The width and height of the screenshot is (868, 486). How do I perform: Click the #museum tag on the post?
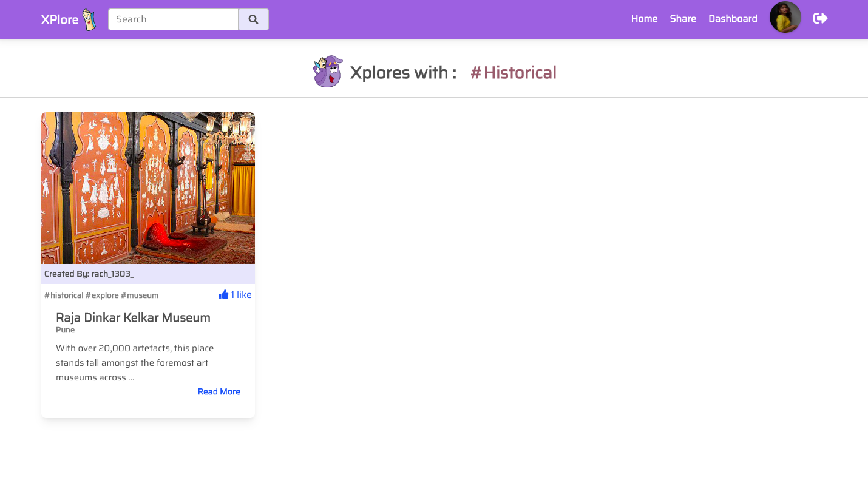tap(140, 295)
